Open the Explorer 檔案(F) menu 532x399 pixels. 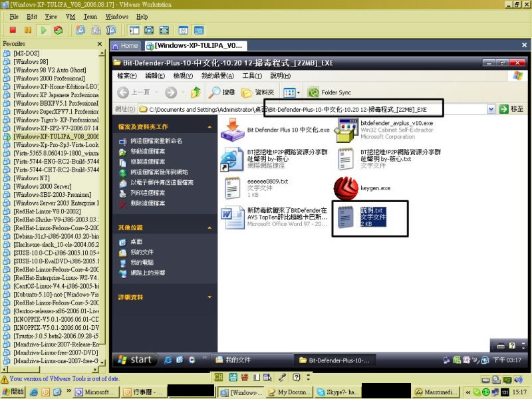coord(127,76)
